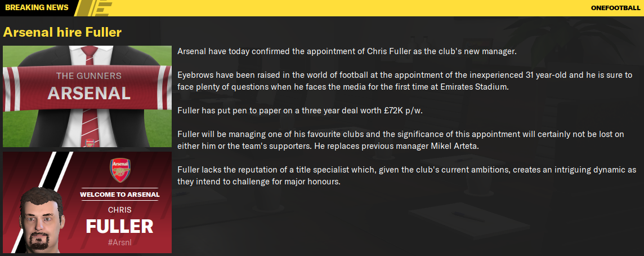Click the "Arsenal hire Fuller" headline

pos(62,32)
